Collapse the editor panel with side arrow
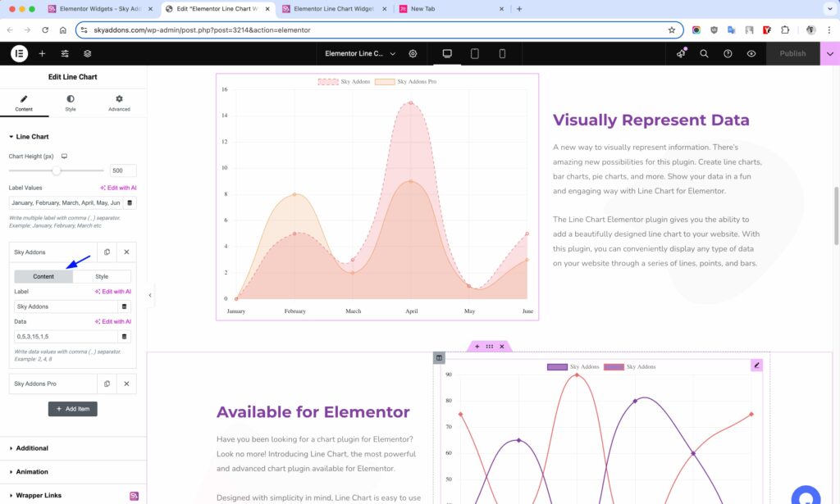Screen dimensions: 840x504 150,295
